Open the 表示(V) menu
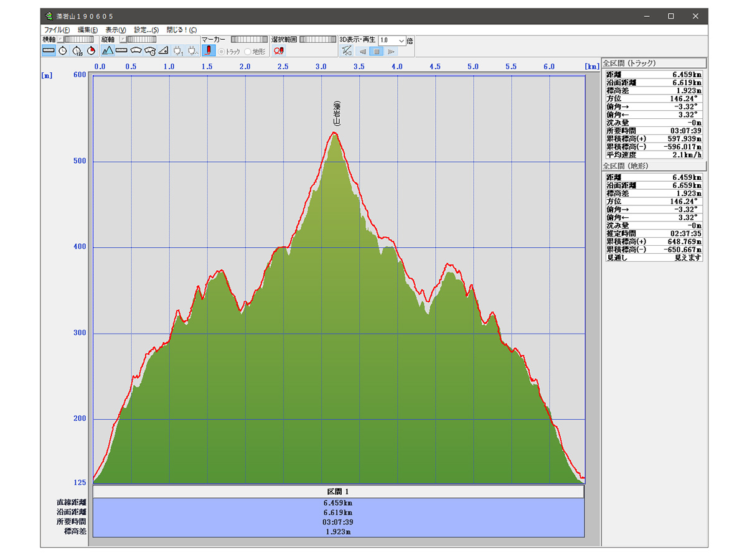The image size is (747, 560). point(115,30)
